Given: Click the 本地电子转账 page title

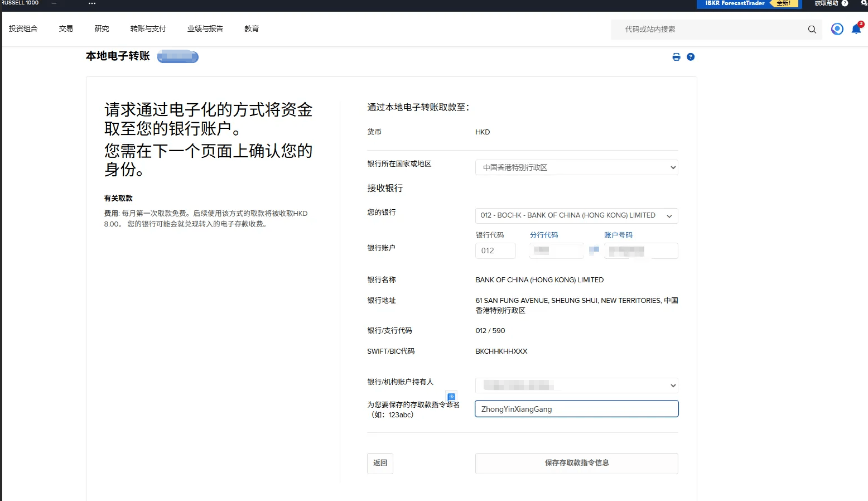Looking at the screenshot, I should [x=118, y=56].
